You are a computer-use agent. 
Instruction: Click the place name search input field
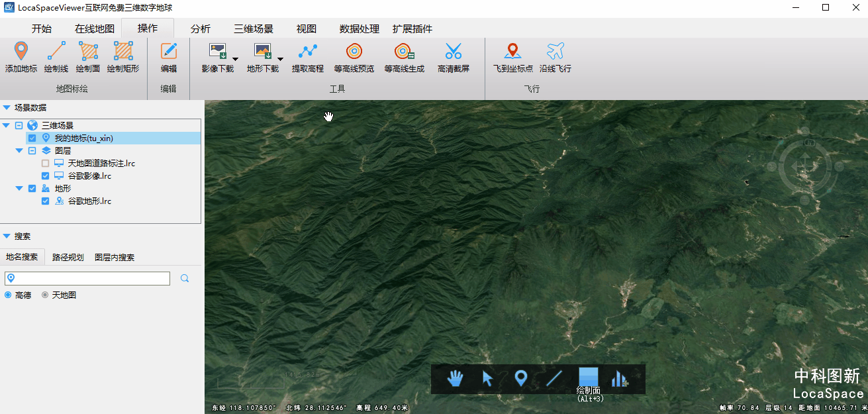(87, 278)
